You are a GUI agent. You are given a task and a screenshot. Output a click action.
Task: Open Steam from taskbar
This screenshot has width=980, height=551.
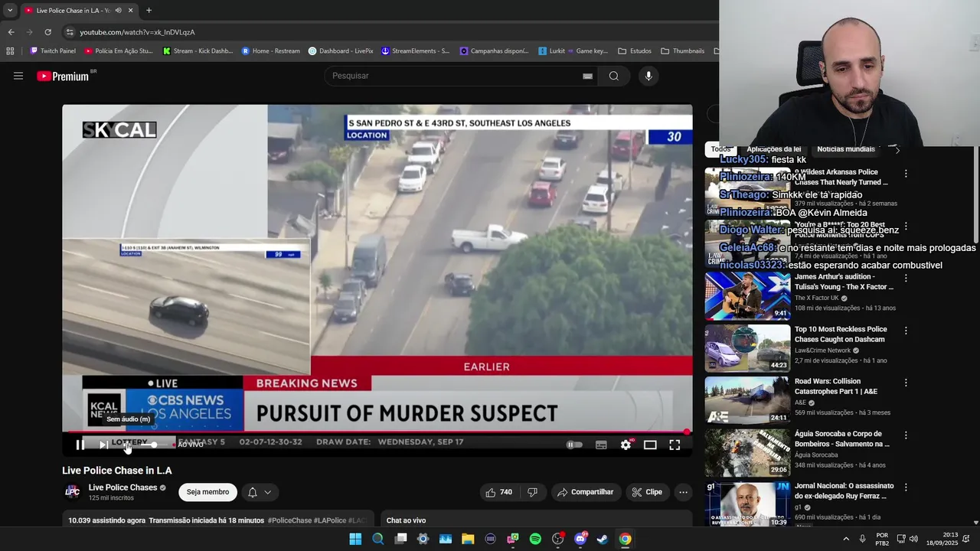pos(603,539)
